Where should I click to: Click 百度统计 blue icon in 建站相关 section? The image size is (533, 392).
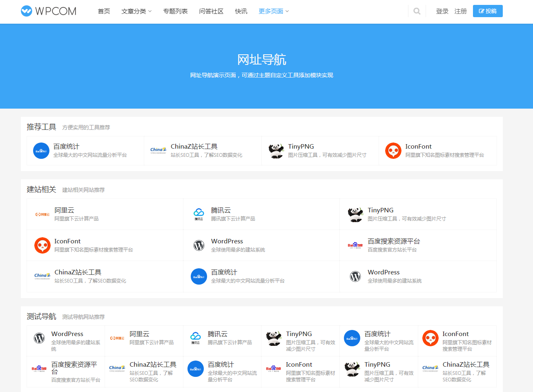(x=199, y=276)
